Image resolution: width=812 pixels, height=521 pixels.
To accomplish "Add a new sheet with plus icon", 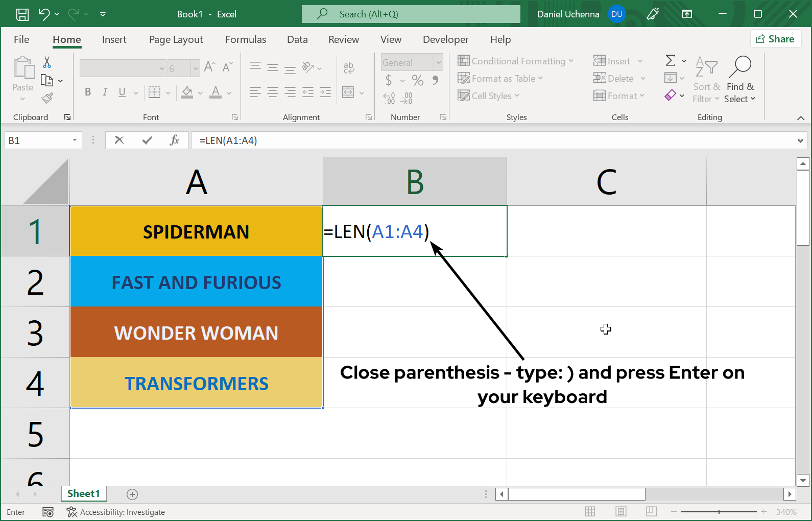I will coord(132,494).
